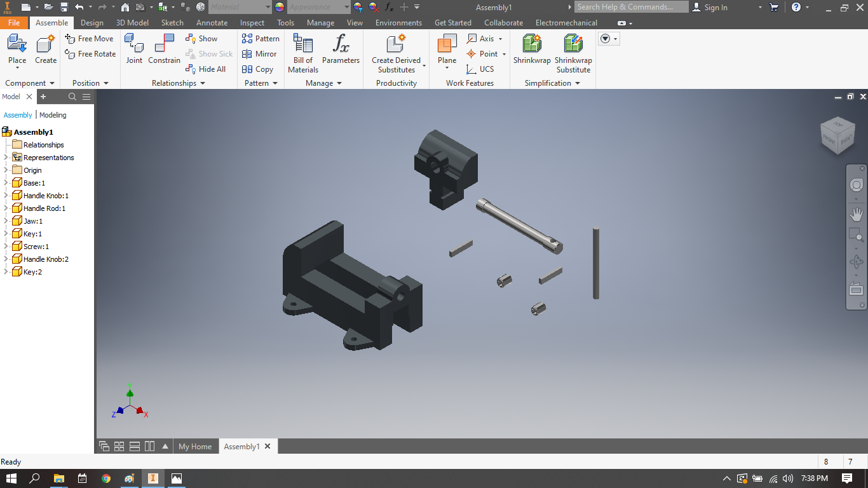This screenshot has width=868, height=488.
Task: Click the Search Help and Commands field
Action: (x=631, y=7)
